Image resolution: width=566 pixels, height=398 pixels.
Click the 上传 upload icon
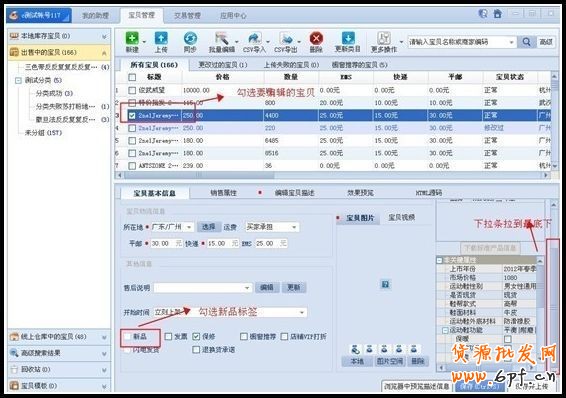[161, 38]
